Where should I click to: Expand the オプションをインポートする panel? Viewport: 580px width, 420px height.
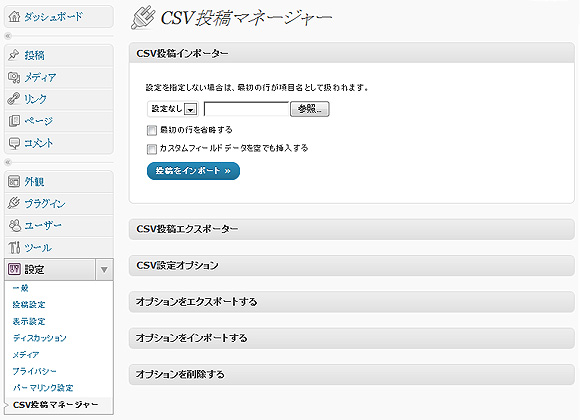point(351,338)
